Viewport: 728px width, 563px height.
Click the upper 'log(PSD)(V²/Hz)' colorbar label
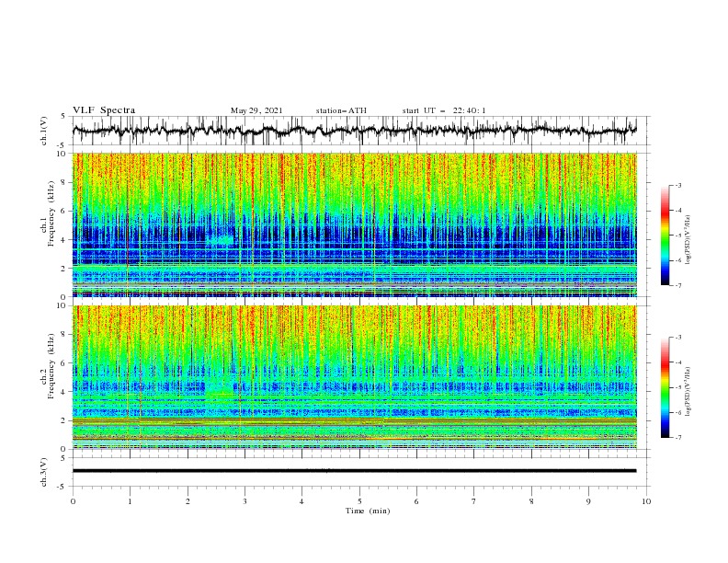pos(688,239)
